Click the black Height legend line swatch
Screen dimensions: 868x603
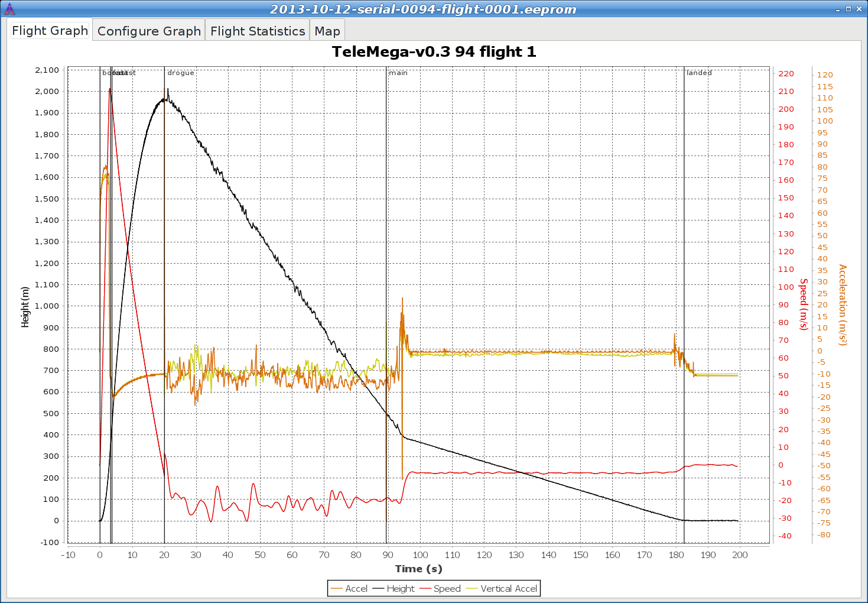378,589
